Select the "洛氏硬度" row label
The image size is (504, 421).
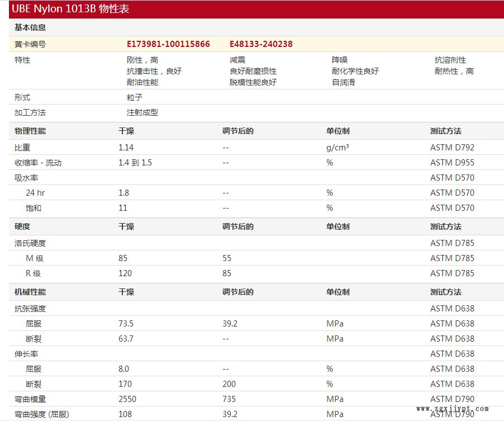(30, 243)
